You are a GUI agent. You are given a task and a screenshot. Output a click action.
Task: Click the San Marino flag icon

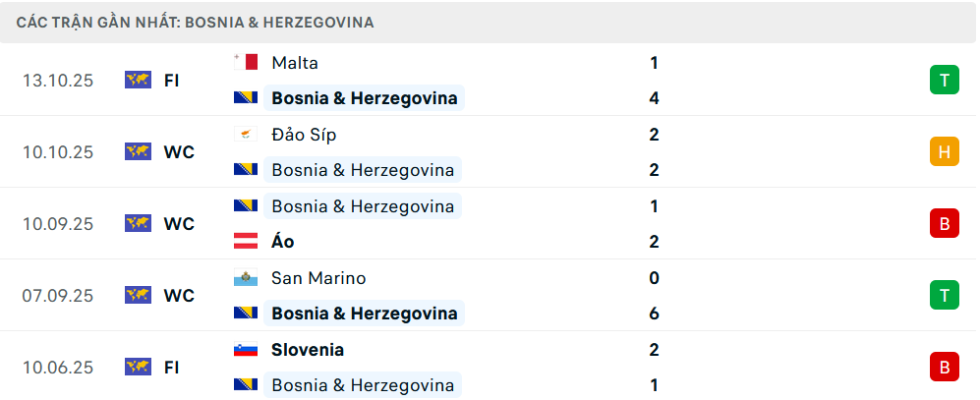pos(246,278)
